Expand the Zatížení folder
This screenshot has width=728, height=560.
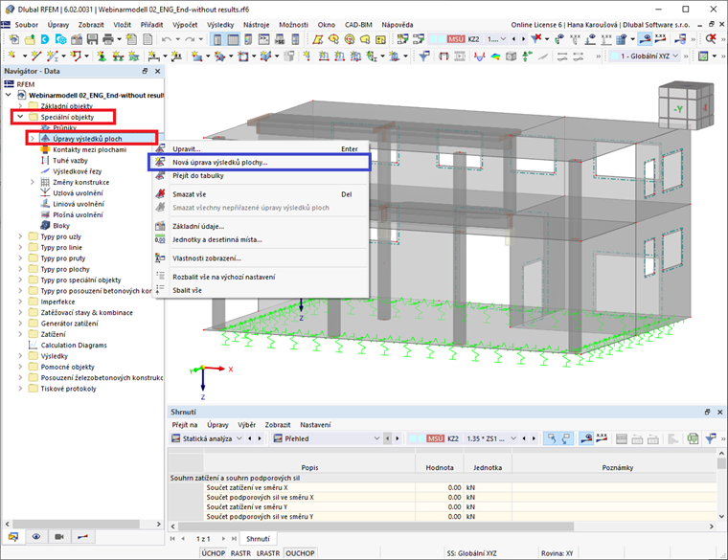click(20, 334)
